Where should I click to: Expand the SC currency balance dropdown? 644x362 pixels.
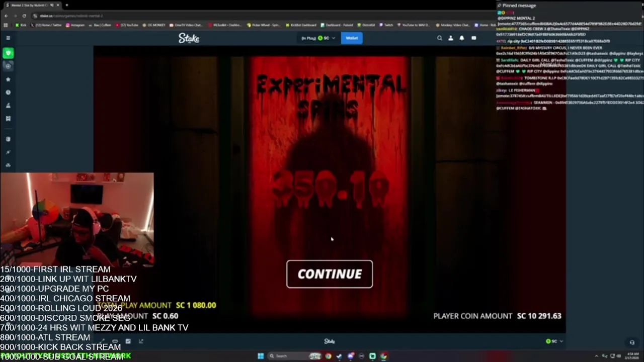pyautogui.click(x=318, y=38)
